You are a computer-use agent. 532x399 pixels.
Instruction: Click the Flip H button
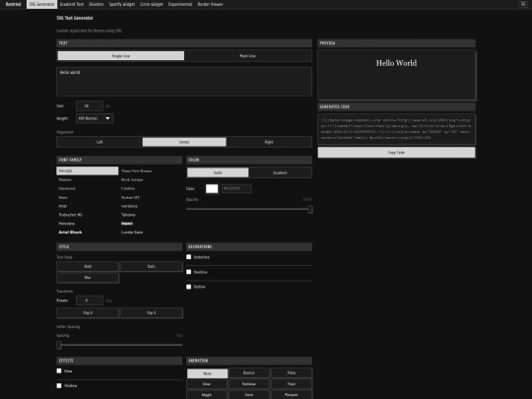point(88,313)
